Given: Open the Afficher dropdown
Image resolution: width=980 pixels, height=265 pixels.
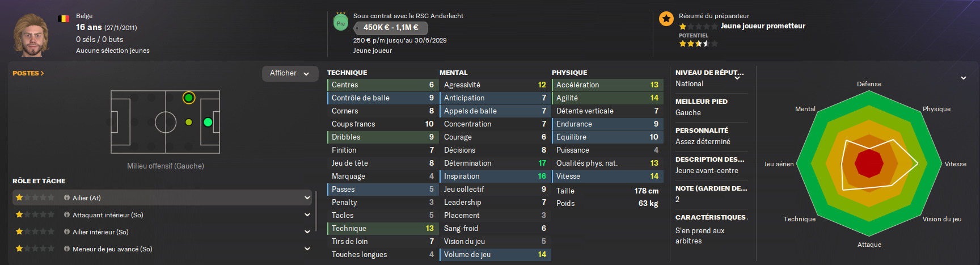Looking at the screenshot, I should point(290,73).
